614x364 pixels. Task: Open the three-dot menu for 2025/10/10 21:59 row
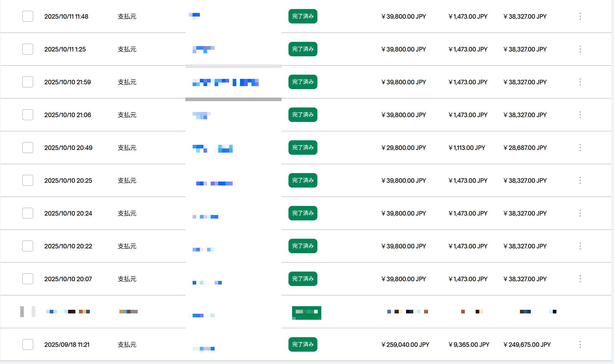coord(580,82)
